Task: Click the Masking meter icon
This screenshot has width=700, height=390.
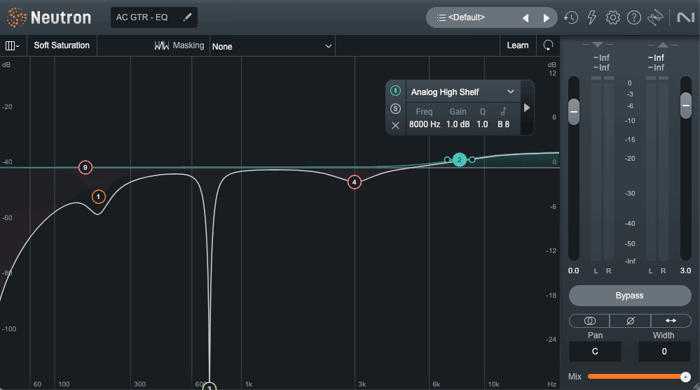Action: pos(162,46)
